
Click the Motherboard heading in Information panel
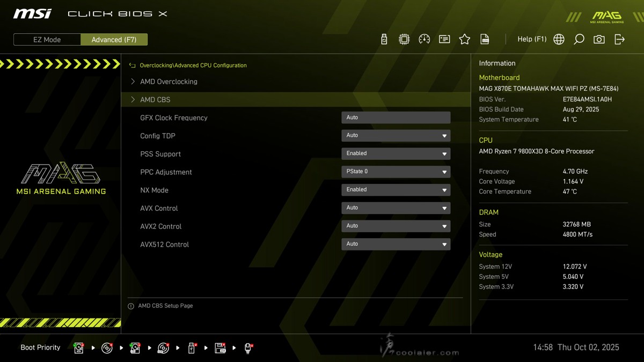[x=499, y=78]
